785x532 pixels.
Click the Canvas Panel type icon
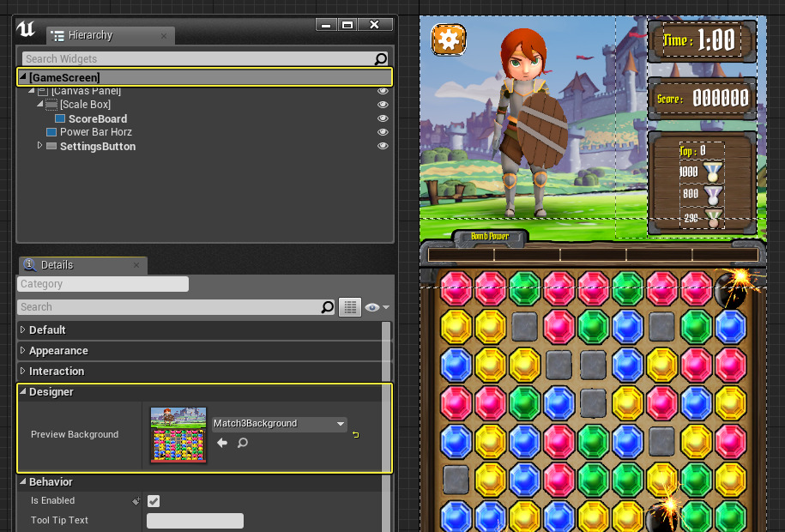coord(43,91)
